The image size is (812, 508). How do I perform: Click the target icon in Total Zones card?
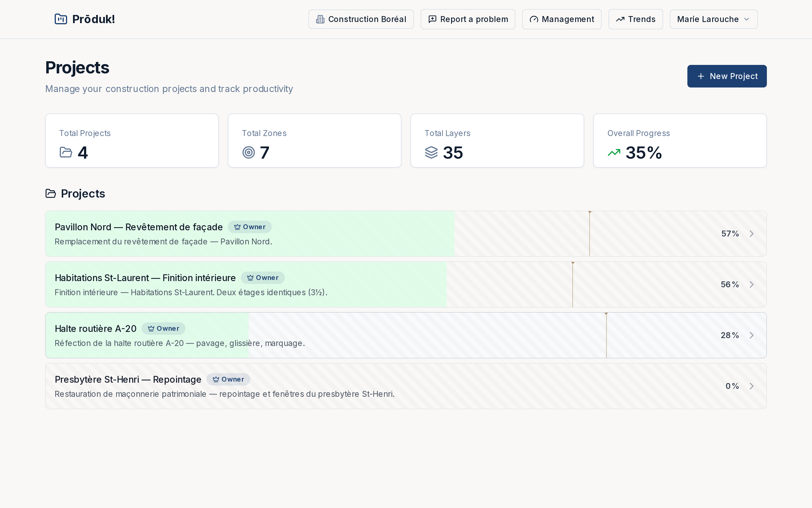coord(248,152)
